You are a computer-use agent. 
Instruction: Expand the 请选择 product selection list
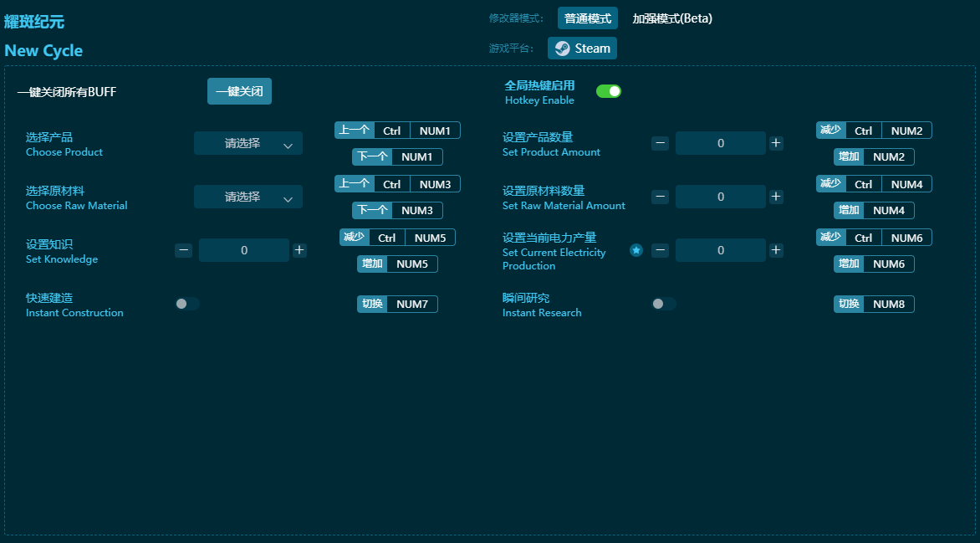tap(248, 143)
